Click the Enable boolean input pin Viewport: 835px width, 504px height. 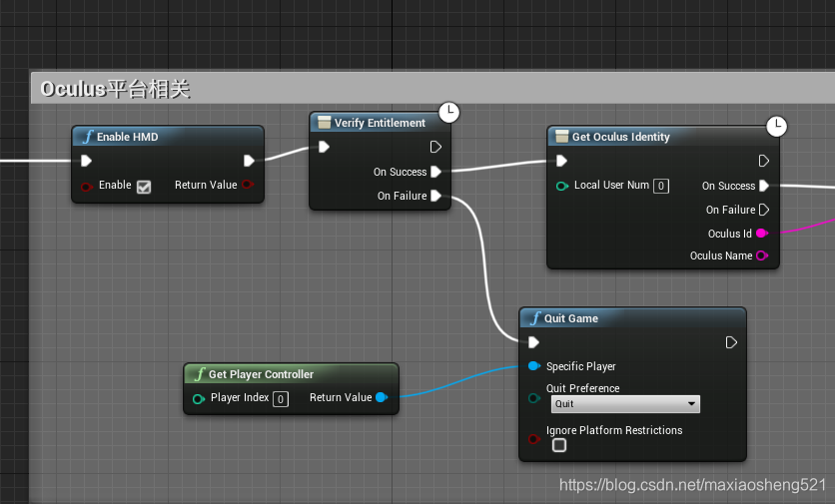(87, 187)
